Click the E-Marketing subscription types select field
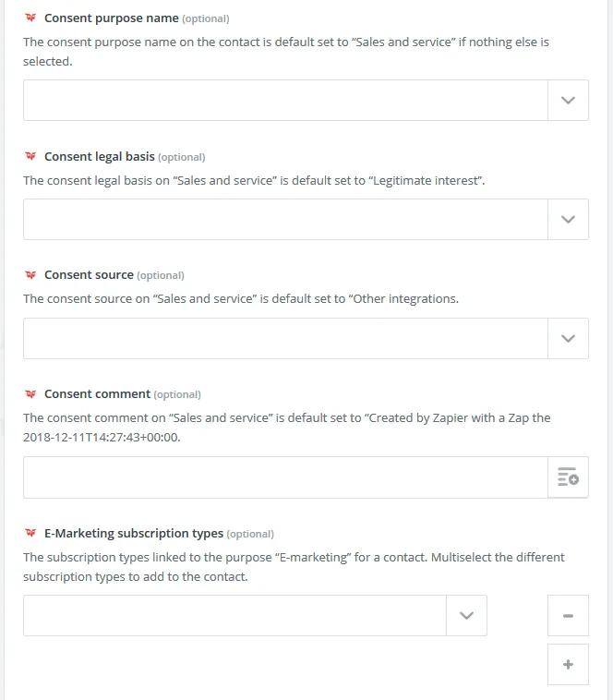 coord(234,616)
